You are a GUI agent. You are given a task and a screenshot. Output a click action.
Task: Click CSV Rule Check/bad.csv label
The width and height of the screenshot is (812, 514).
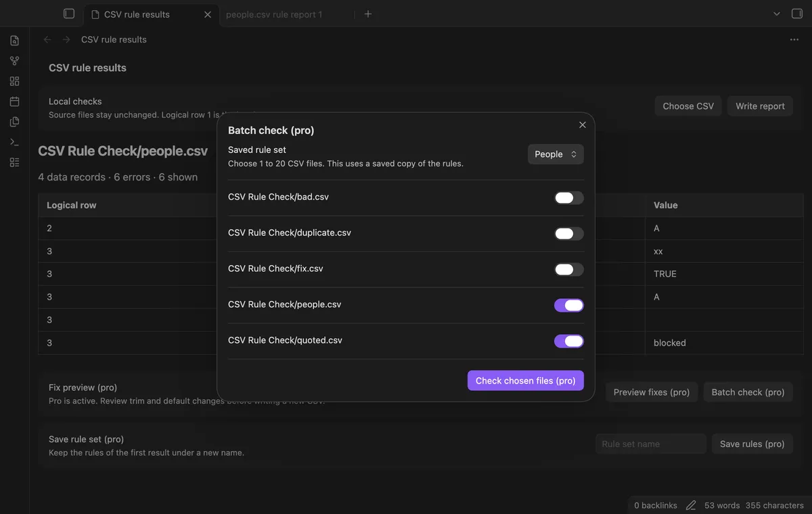point(278,197)
